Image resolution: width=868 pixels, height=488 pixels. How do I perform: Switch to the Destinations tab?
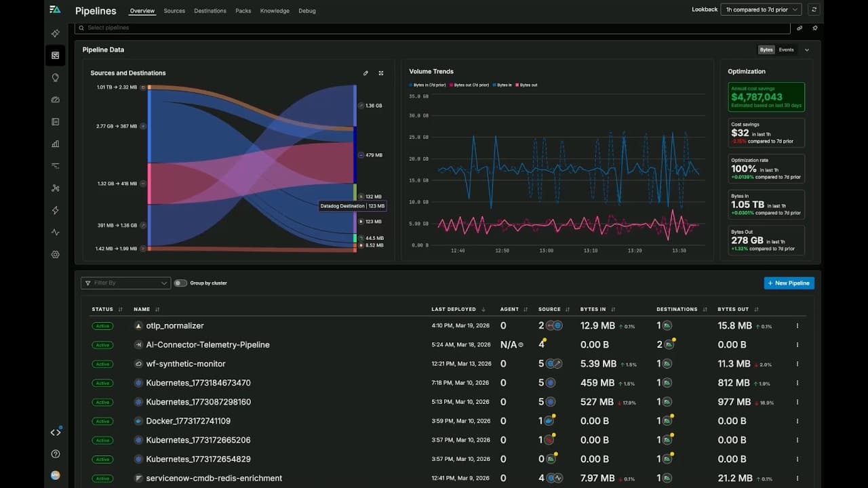(x=210, y=11)
